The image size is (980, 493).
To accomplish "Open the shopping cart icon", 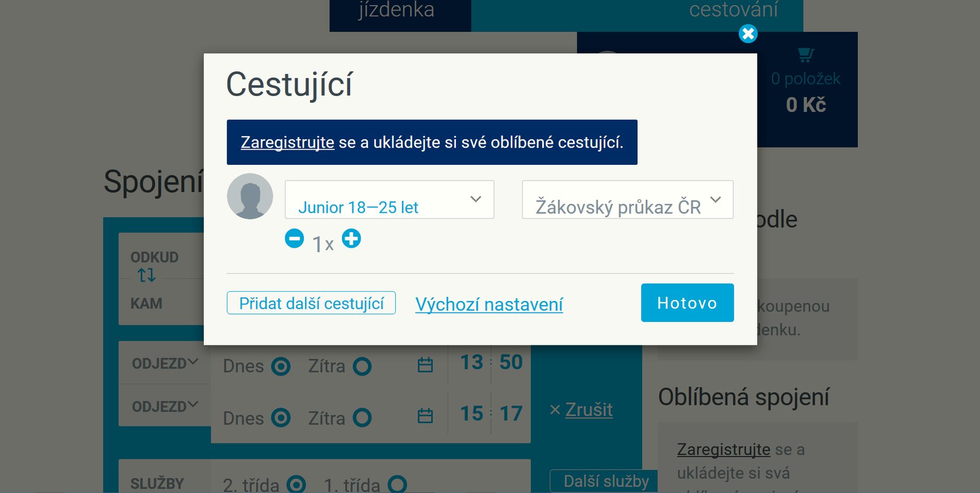I will (x=806, y=54).
